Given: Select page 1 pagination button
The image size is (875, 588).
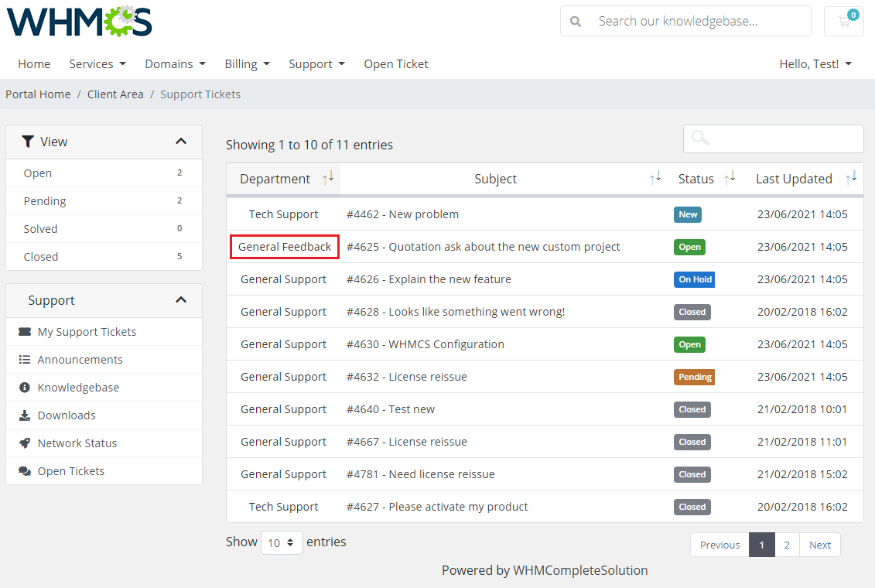Looking at the screenshot, I should click(x=762, y=545).
